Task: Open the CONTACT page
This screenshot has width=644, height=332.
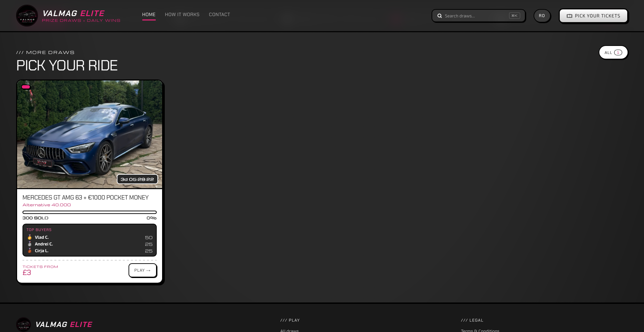Action: click(x=219, y=14)
